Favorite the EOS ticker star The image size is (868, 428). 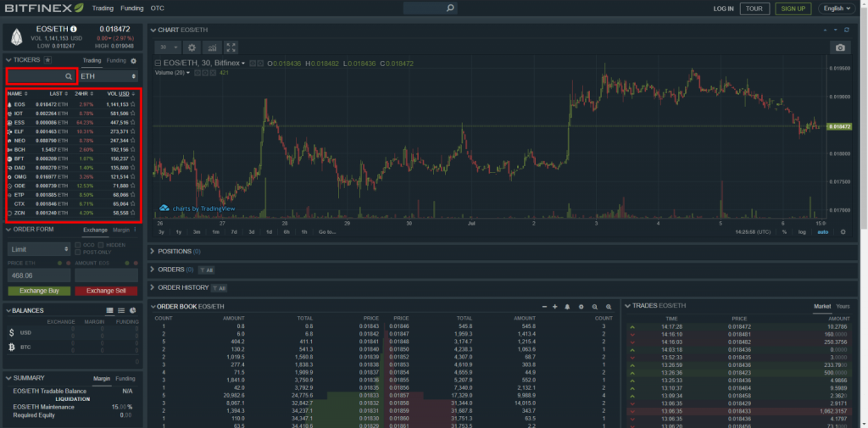[x=133, y=104]
